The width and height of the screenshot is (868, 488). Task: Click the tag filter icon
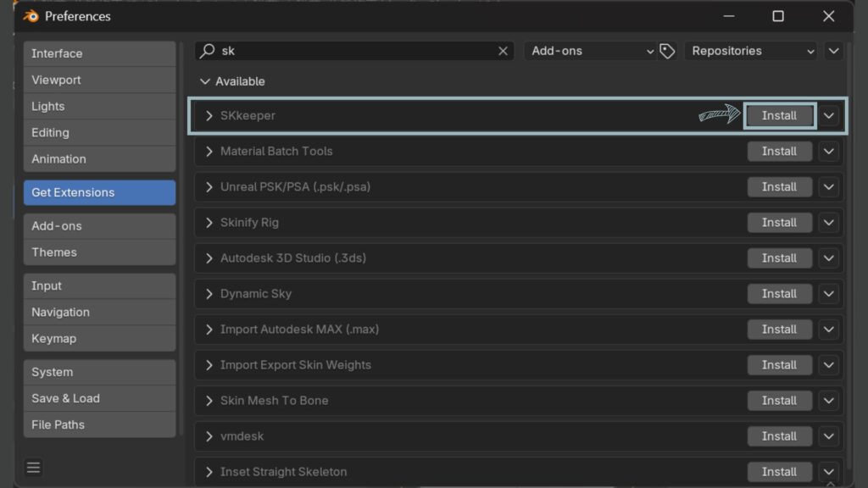pos(667,51)
